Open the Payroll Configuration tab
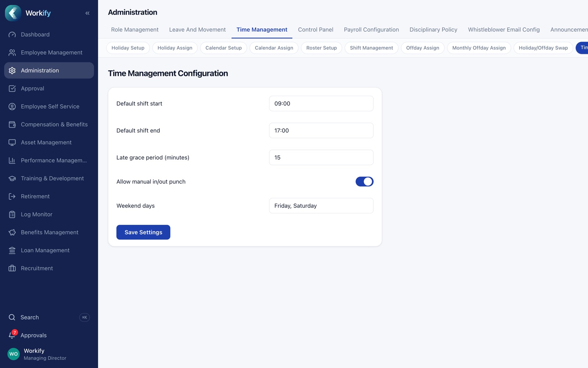 (371, 30)
